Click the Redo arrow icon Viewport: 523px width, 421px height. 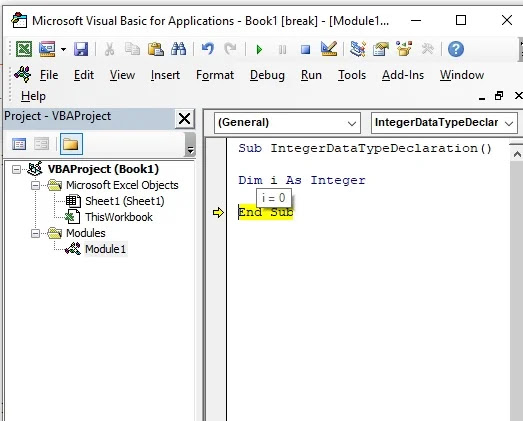(x=230, y=49)
